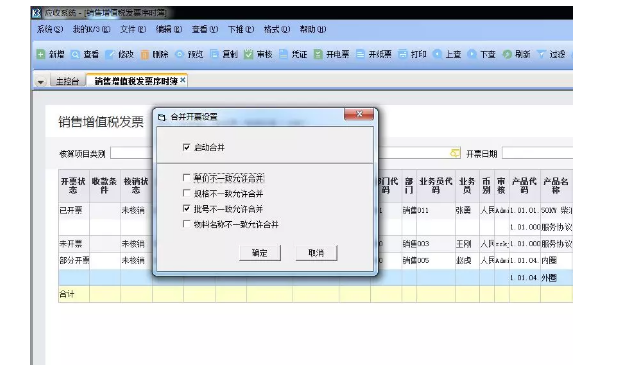Click the 删除 (Delete) toolbar icon
Screen dimensions: 625x371
[x=144, y=54]
